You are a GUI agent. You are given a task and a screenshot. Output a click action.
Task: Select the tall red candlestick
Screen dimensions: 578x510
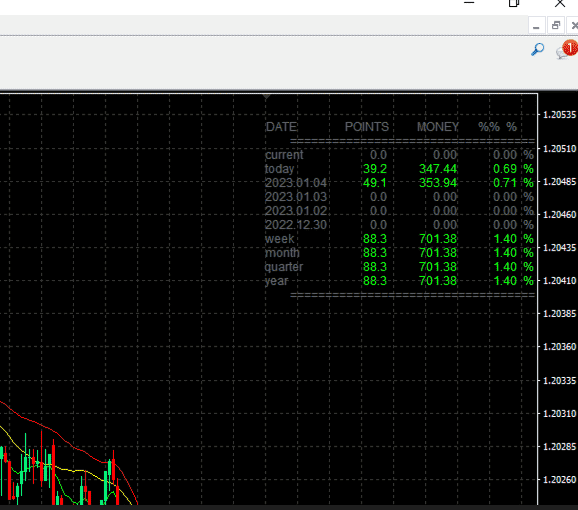(x=54, y=472)
